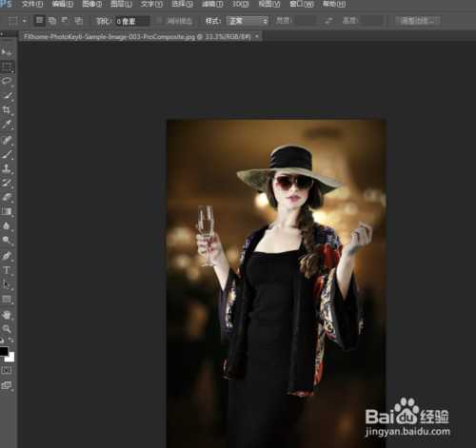Select the Blur tool

pyautogui.click(x=7, y=225)
